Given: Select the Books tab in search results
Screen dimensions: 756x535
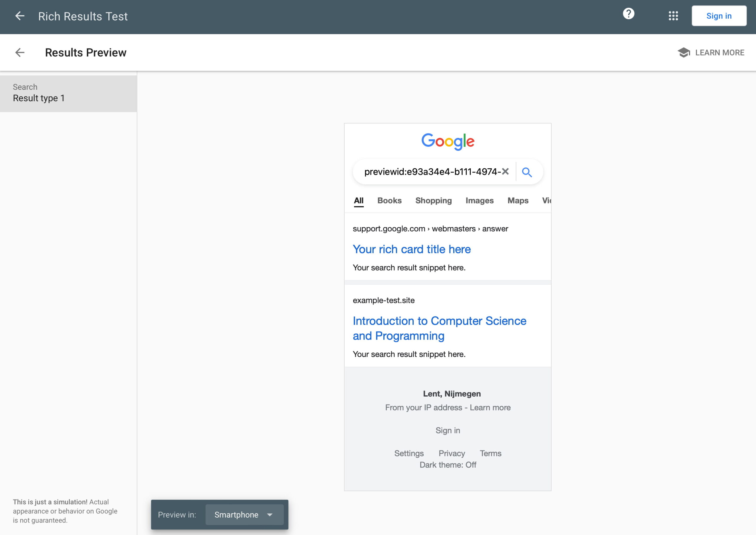Looking at the screenshot, I should (389, 200).
